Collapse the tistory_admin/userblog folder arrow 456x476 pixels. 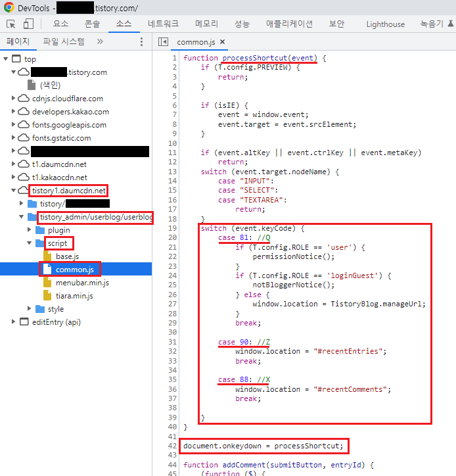click(x=21, y=217)
